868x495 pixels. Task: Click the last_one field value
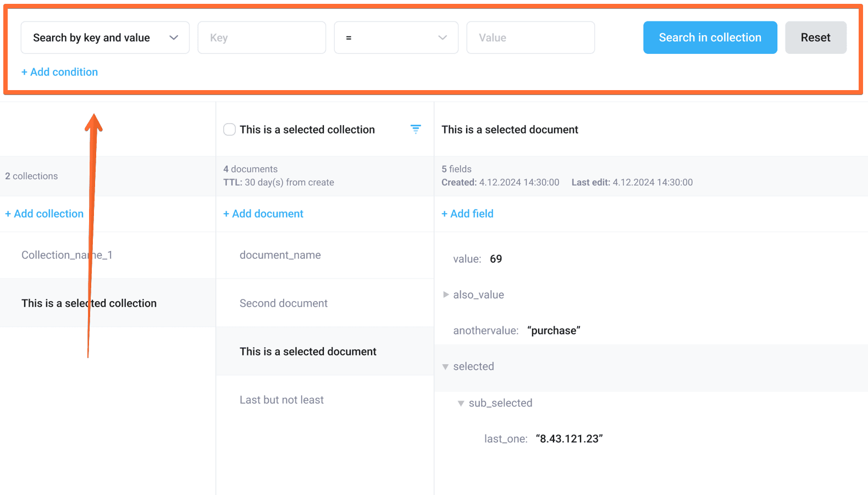569,439
